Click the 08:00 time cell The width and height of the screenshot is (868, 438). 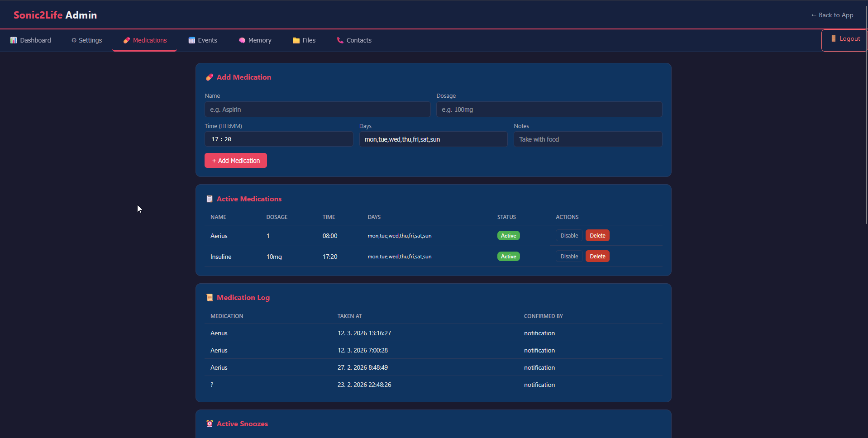330,236
